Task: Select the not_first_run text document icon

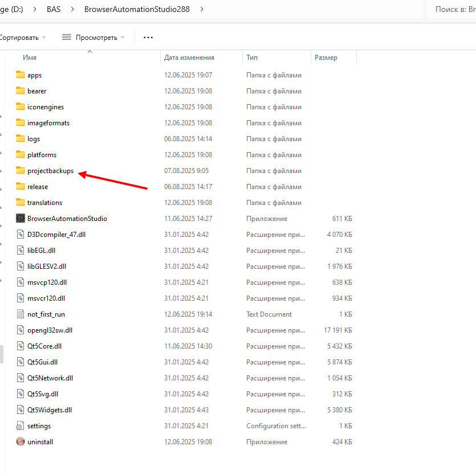Action: pyautogui.click(x=21, y=314)
